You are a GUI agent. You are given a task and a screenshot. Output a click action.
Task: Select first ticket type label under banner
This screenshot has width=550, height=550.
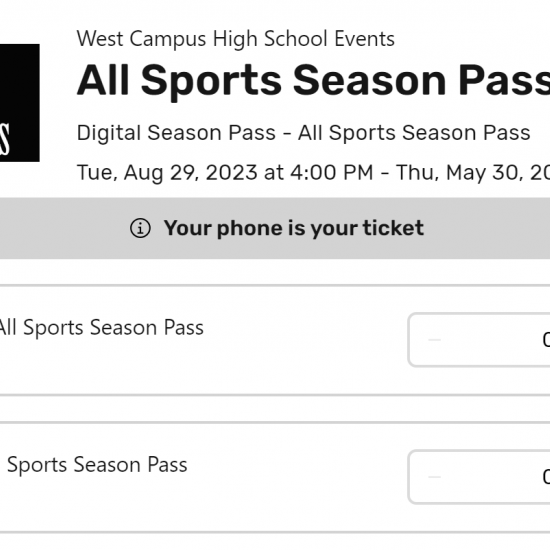100,328
